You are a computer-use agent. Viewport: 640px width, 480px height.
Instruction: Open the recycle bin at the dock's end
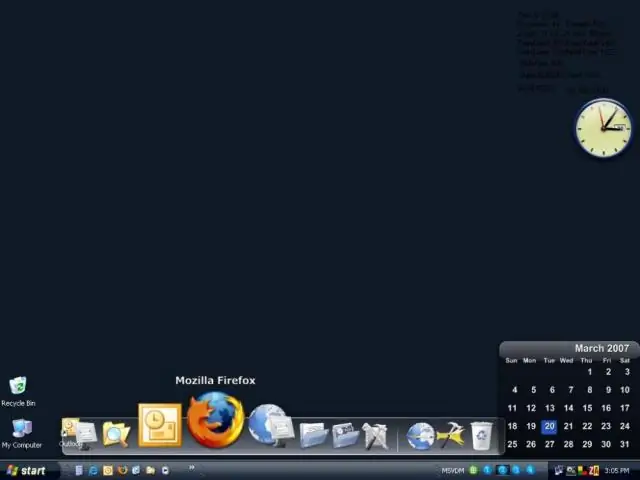(x=482, y=435)
